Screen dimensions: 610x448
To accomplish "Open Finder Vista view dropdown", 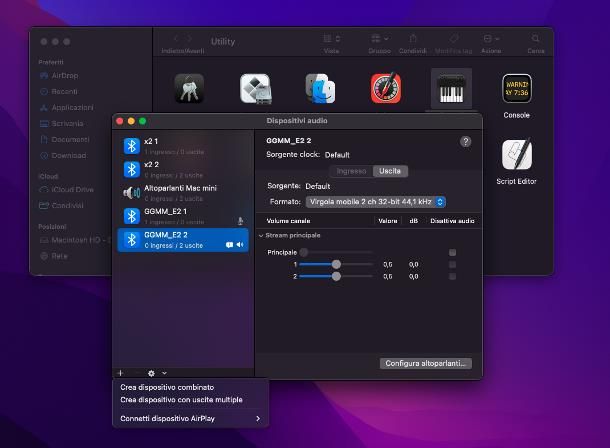I will [331, 38].
